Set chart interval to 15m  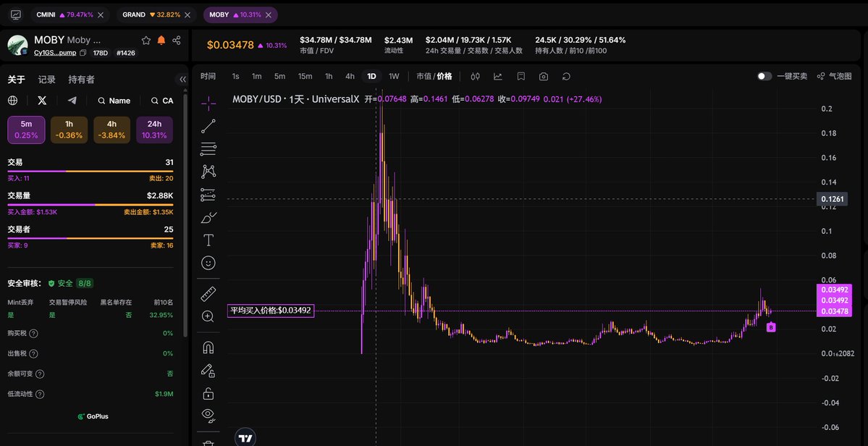tap(305, 76)
